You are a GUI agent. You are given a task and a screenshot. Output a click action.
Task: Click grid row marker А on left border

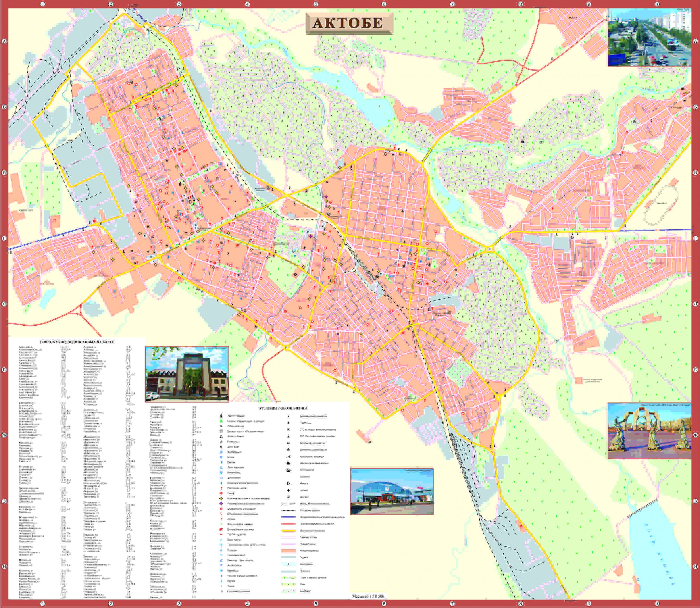click(4, 41)
